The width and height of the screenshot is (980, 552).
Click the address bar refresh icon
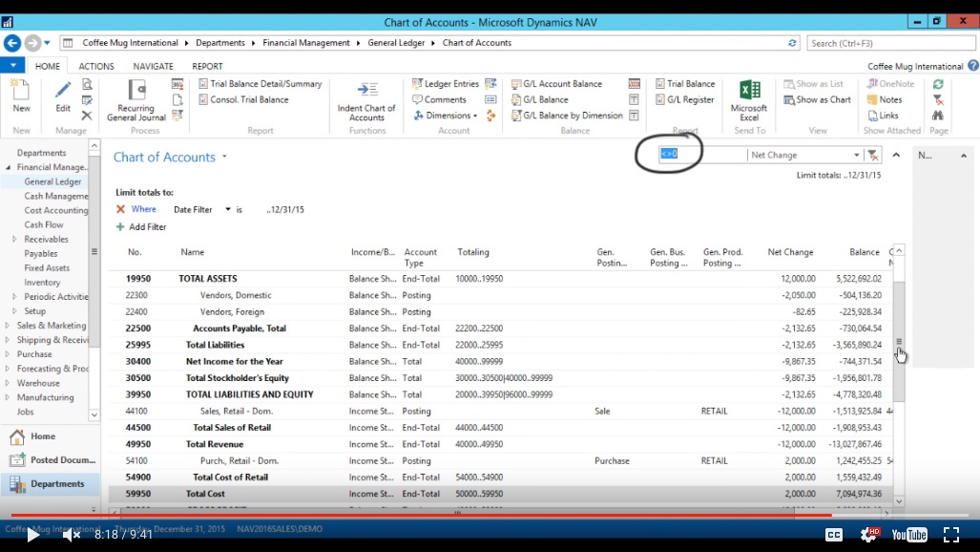792,43
